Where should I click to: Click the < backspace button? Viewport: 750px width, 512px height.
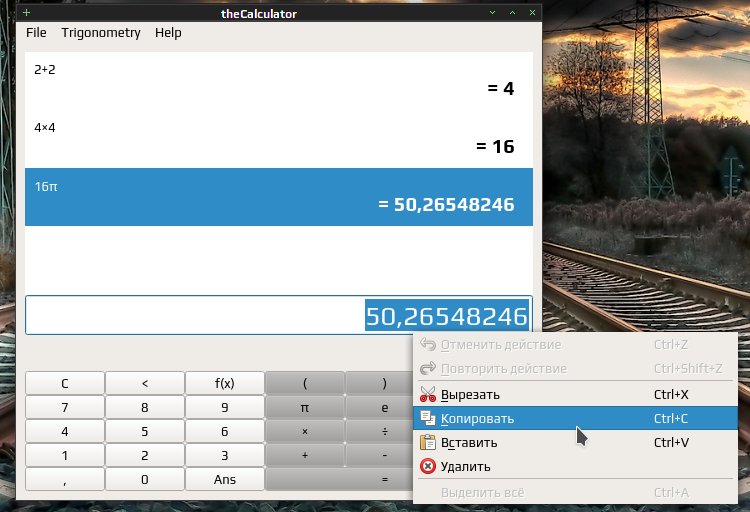(144, 383)
